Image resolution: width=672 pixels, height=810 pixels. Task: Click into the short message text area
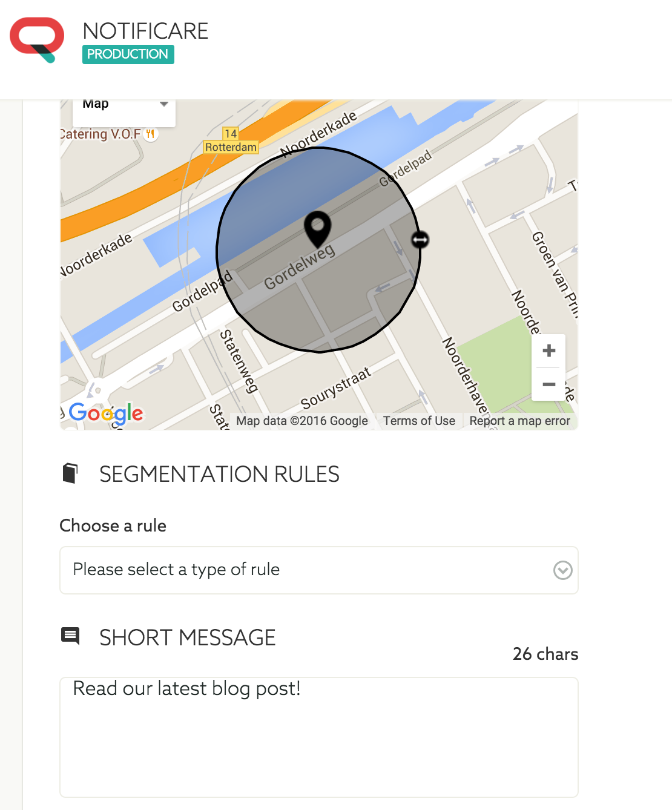click(x=319, y=737)
